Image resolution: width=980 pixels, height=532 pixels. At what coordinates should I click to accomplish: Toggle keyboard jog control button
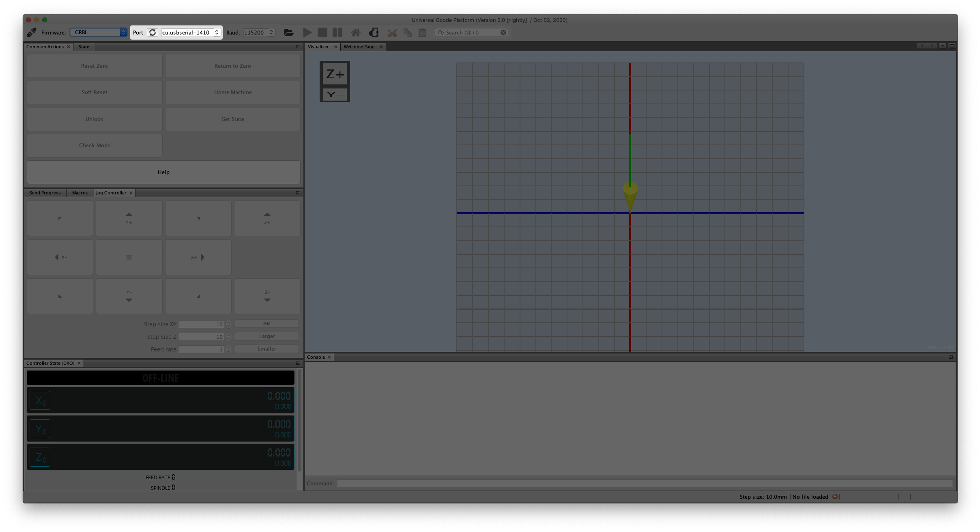(129, 257)
